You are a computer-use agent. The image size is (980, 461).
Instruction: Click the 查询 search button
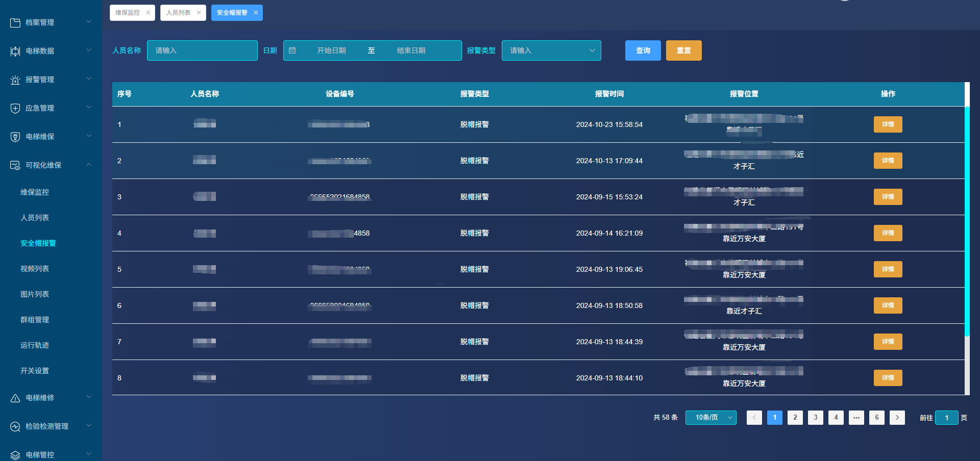[643, 50]
